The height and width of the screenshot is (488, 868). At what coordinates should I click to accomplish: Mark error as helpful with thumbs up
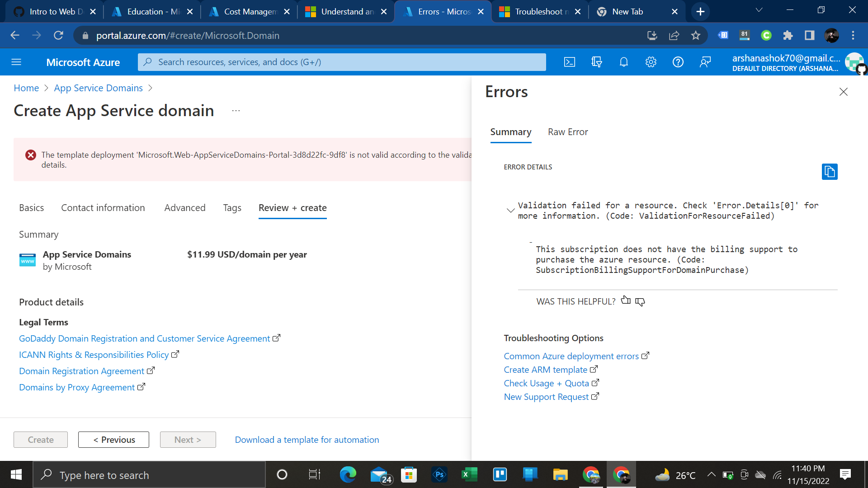pos(626,300)
